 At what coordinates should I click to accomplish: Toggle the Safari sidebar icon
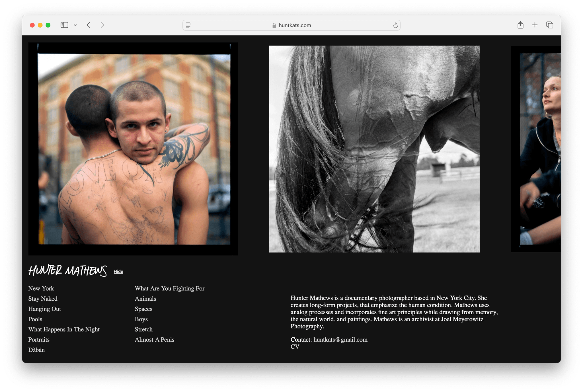click(64, 25)
